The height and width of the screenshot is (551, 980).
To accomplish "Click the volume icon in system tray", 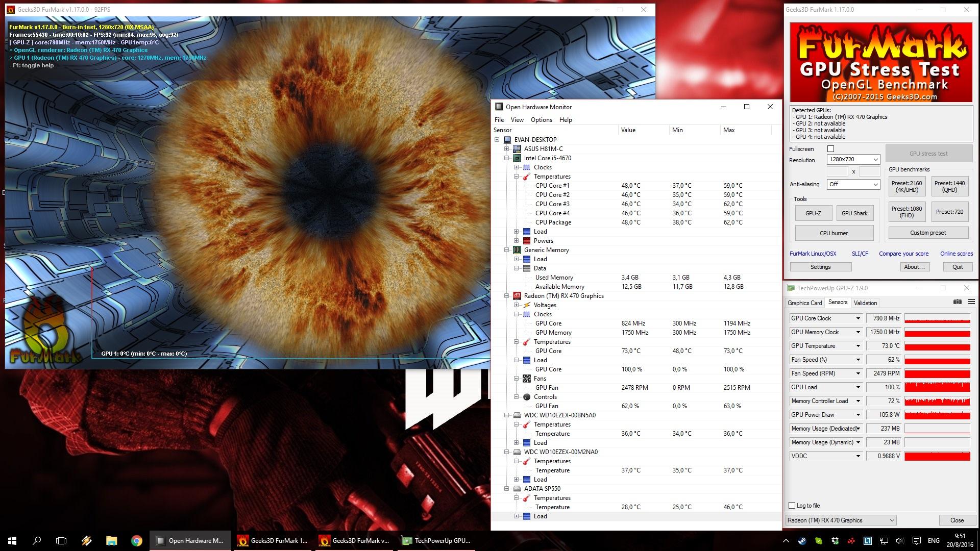I will tap(899, 541).
